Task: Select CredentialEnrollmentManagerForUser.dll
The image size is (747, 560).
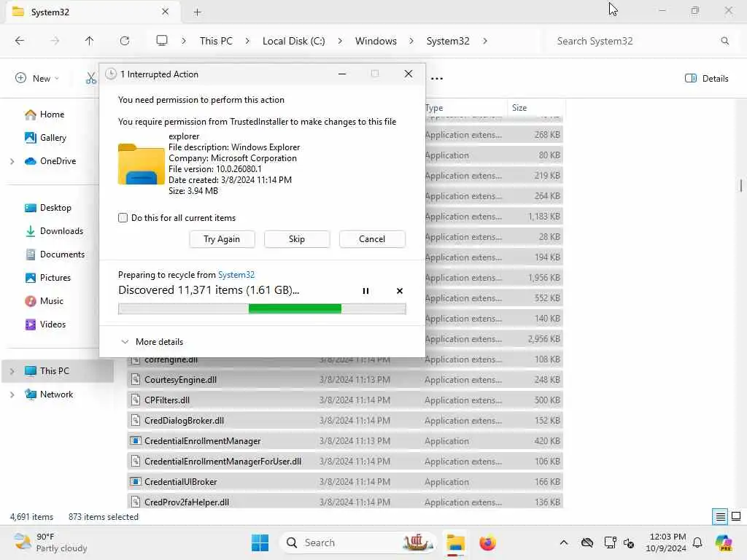Action: click(x=345, y=462)
